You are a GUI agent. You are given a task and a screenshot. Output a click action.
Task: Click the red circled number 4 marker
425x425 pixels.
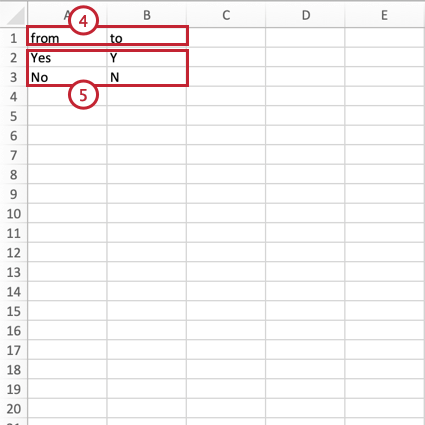[83, 21]
